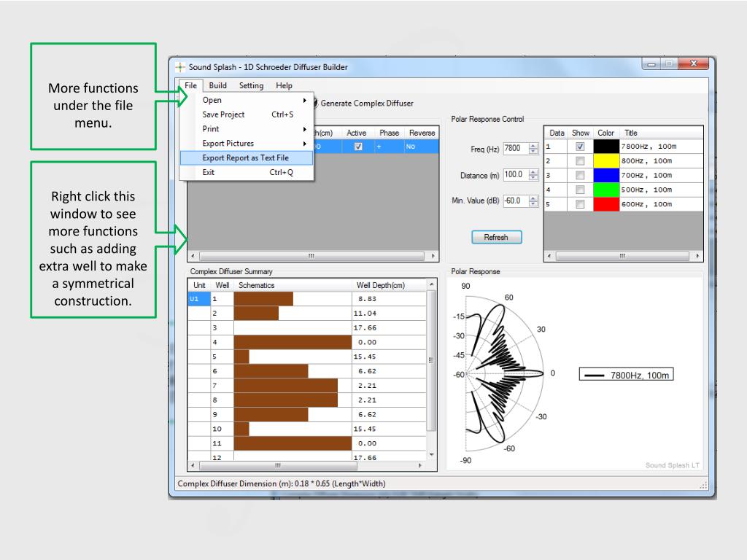The height and width of the screenshot is (560, 747).
Task: Click the Active column header
Action: (x=356, y=133)
